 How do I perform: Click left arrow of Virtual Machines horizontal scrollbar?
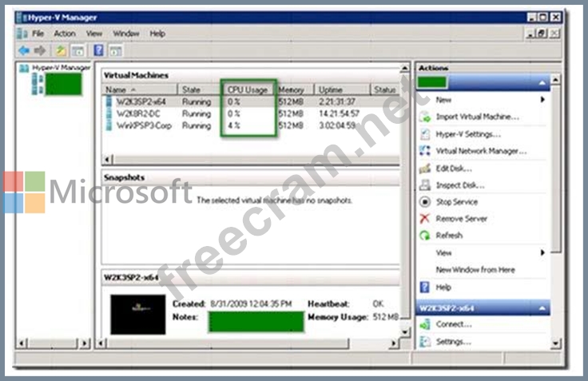107,160
